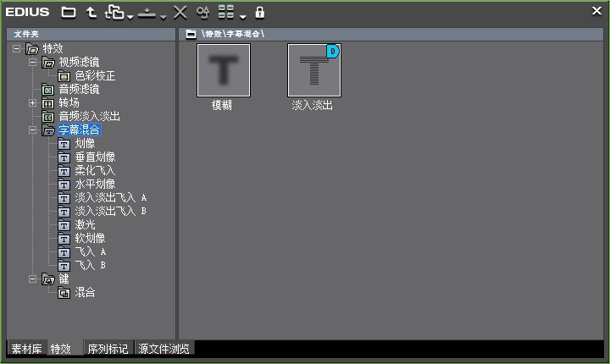Collapse the 字幕混合 folder node

point(33,130)
